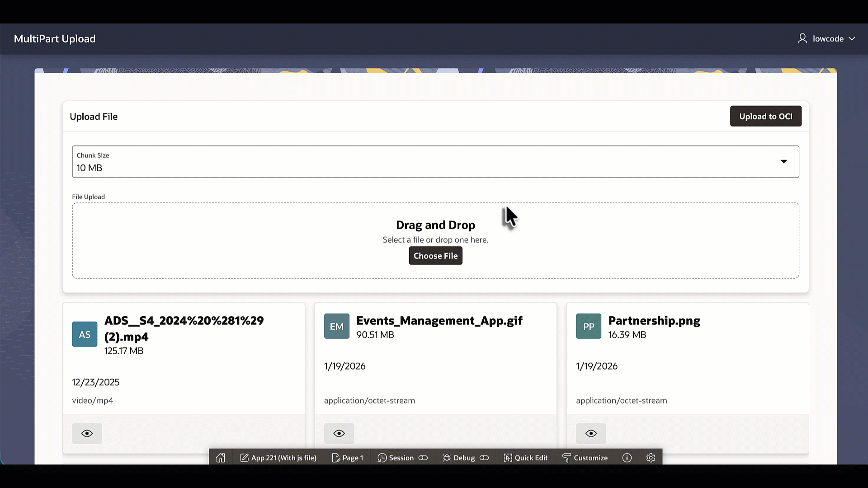Open the toolbar info icon
The width and height of the screenshot is (868, 488).
click(x=627, y=458)
